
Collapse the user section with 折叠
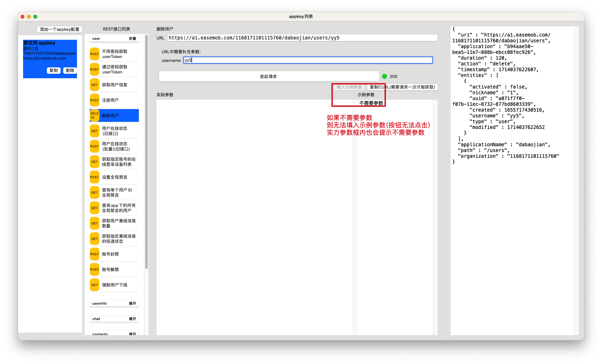coord(132,38)
